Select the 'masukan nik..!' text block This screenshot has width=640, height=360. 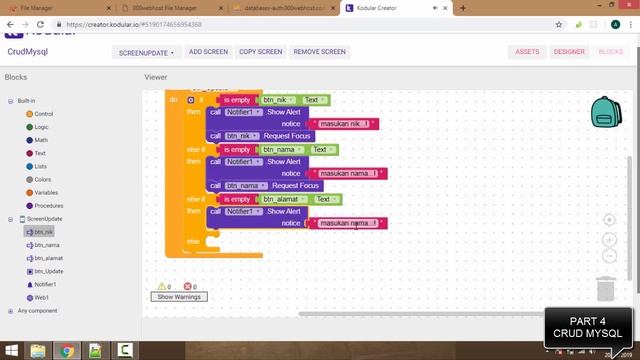344,124
